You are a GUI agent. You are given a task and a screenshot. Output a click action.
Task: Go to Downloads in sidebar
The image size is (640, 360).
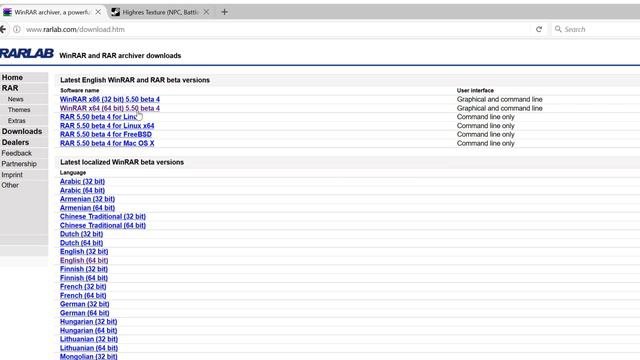[22, 131]
